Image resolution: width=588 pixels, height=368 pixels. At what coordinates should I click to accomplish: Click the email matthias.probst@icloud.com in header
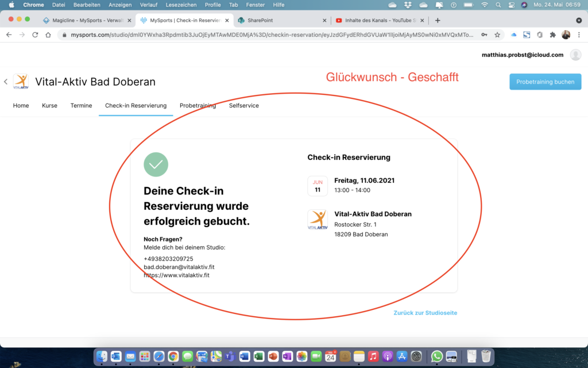tap(523, 55)
